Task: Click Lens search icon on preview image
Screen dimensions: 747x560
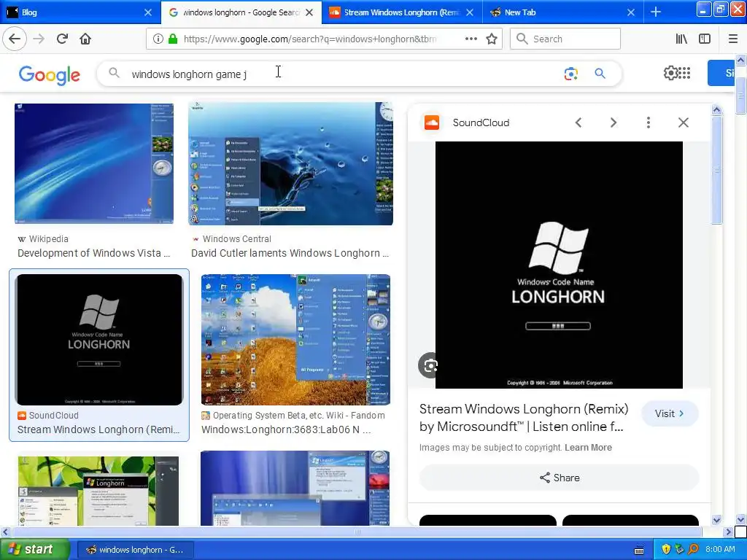Action: [x=430, y=365]
